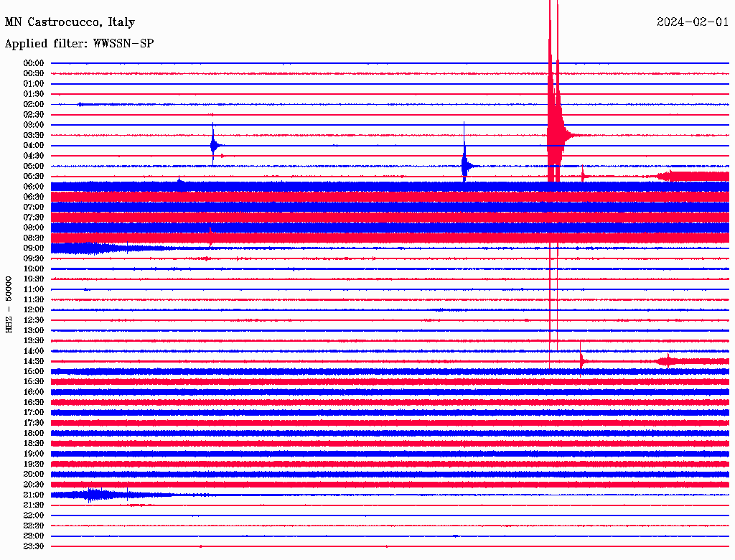Screen dimensions: 735x560
Task: Select the 10:30 time label
Action: click(x=34, y=279)
